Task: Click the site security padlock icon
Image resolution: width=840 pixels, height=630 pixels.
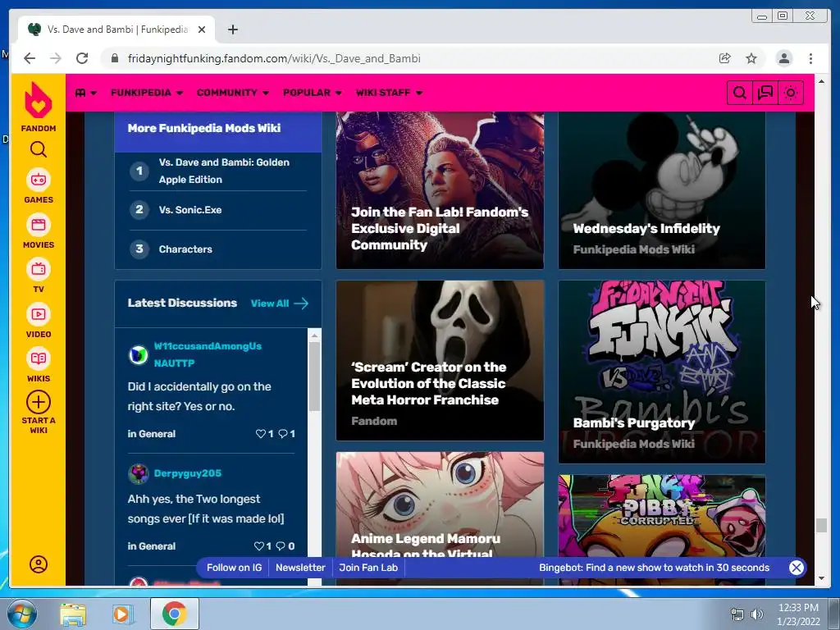Action: [114, 58]
